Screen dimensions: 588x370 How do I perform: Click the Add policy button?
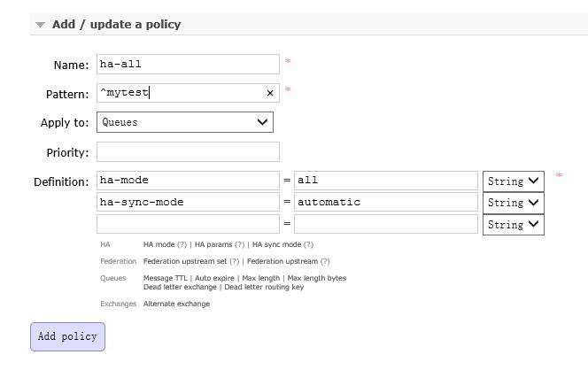(67, 336)
